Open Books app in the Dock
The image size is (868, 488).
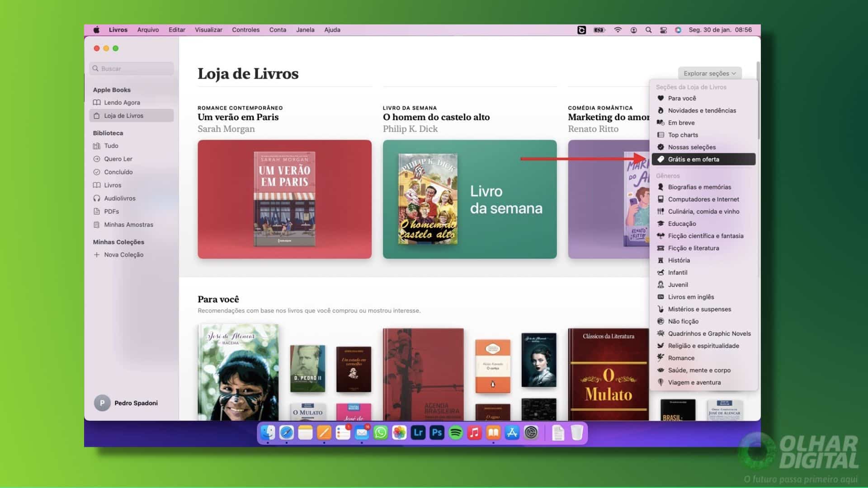[493, 433]
